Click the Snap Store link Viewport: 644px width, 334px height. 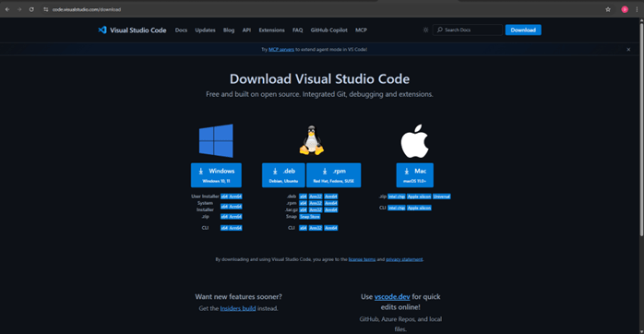[310, 217]
